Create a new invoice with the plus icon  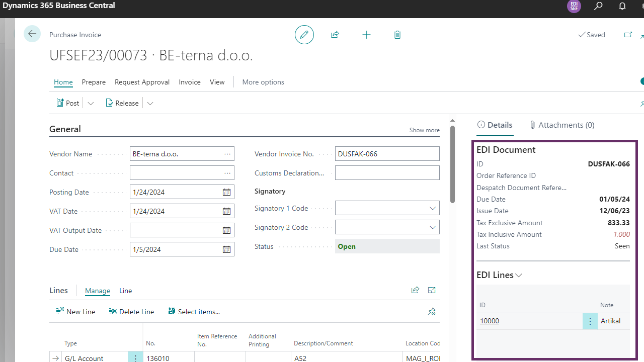366,34
